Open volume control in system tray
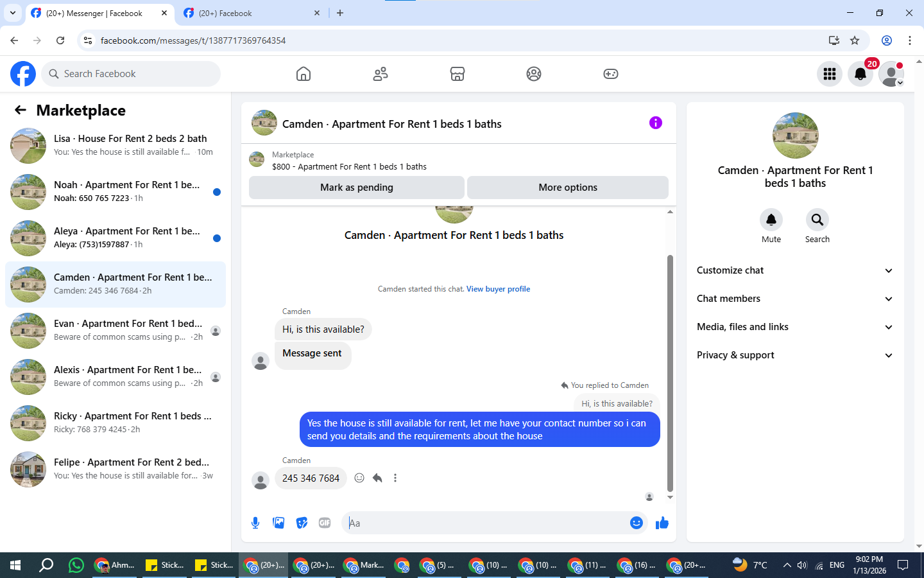 802,565
